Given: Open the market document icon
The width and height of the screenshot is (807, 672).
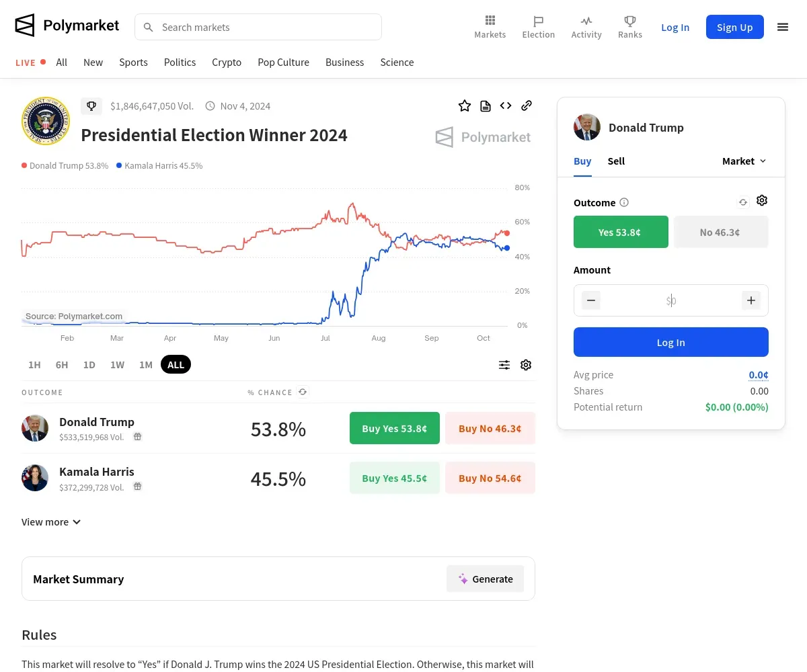Looking at the screenshot, I should pyautogui.click(x=486, y=106).
